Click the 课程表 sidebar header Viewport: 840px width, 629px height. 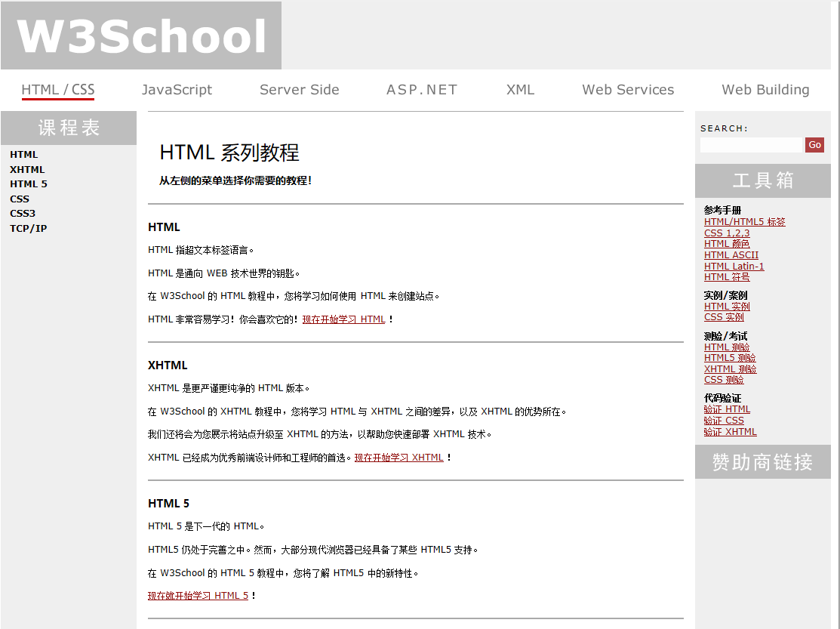tap(69, 128)
